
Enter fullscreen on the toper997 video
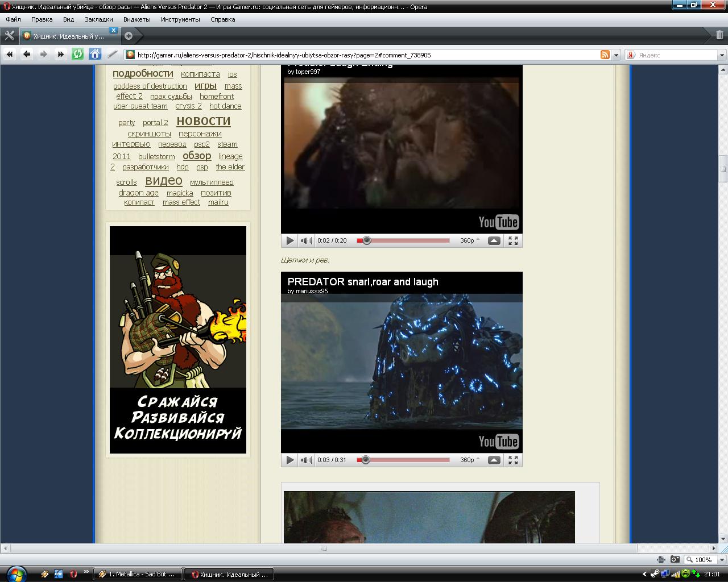[x=513, y=240]
